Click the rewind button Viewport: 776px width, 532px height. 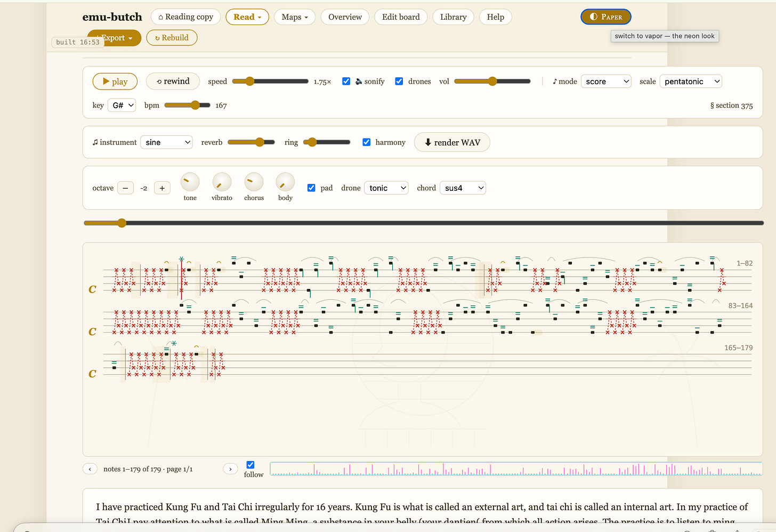[x=173, y=81]
